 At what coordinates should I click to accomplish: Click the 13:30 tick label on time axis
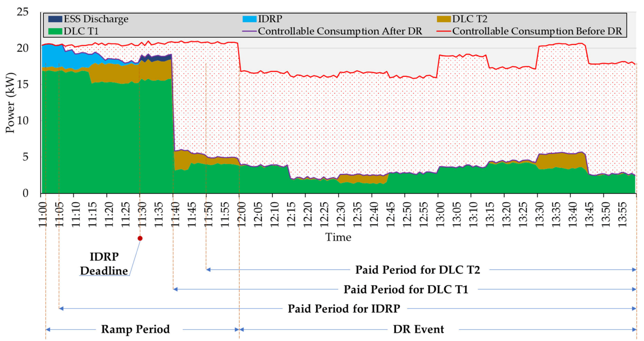pyautogui.click(x=539, y=214)
